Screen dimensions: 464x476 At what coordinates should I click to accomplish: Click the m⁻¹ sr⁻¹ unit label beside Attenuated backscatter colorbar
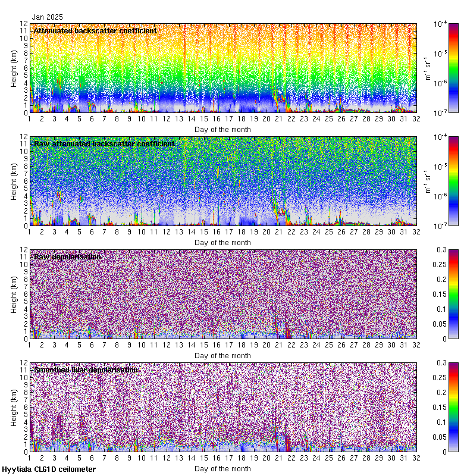click(428, 68)
